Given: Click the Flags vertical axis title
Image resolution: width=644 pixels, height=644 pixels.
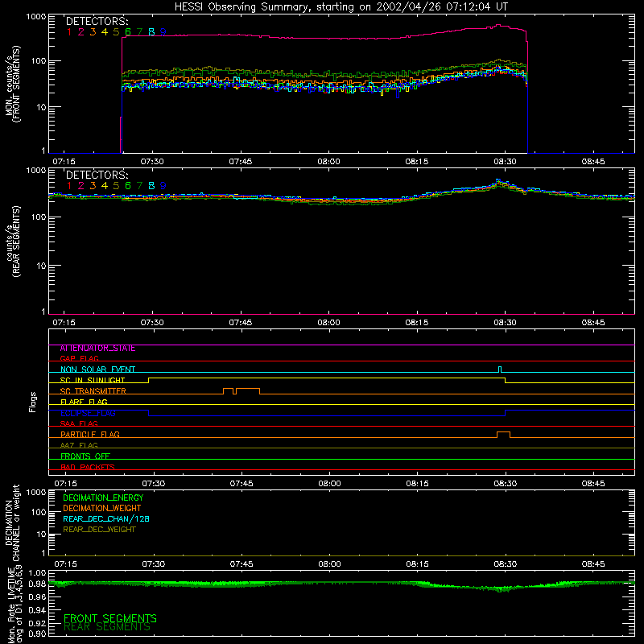Looking at the screenshot, I should 33,402.
